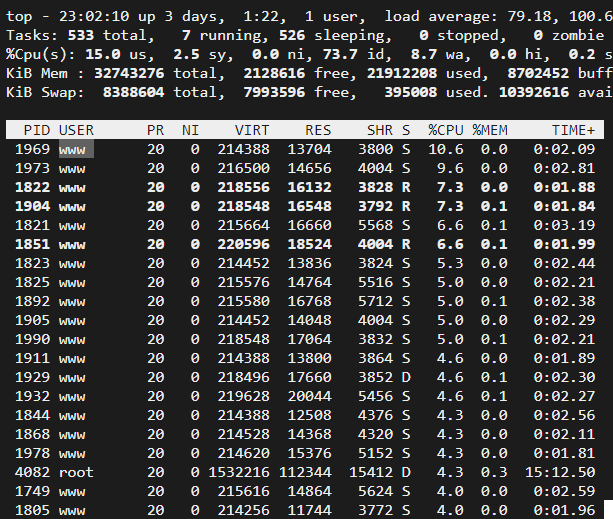613x519 pixels.
Task: Click the SHR column header
Action: (380, 130)
